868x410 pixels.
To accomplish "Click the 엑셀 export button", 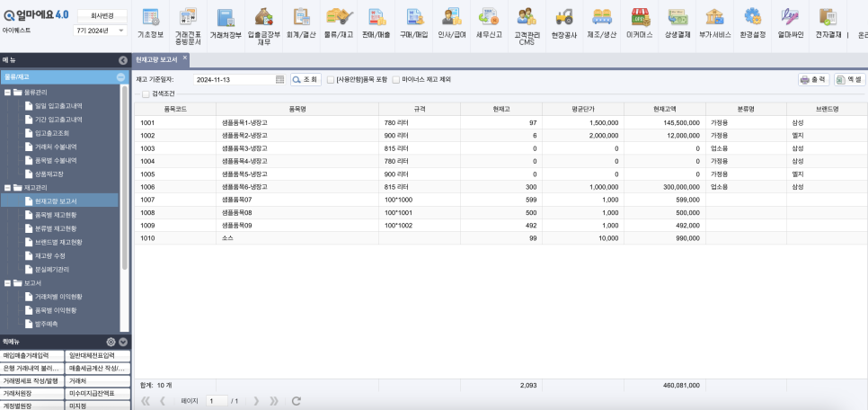I will tap(850, 80).
